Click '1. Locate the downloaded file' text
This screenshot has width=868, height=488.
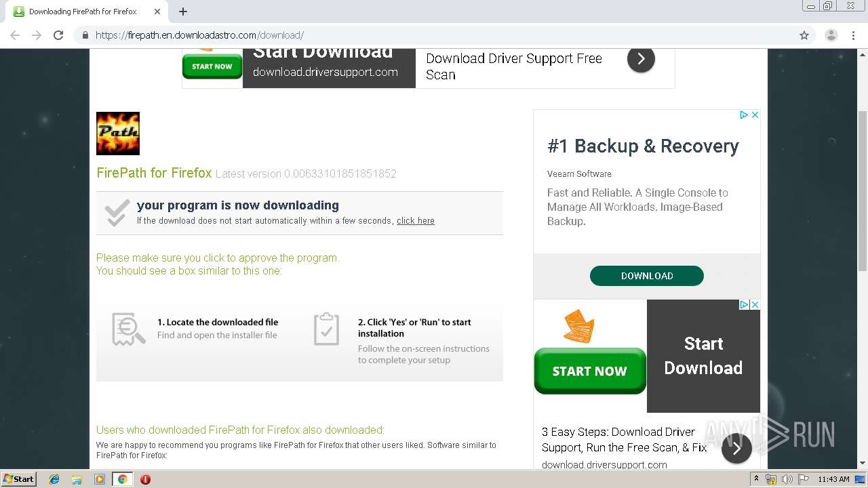pyautogui.click(x=218, y=323)
